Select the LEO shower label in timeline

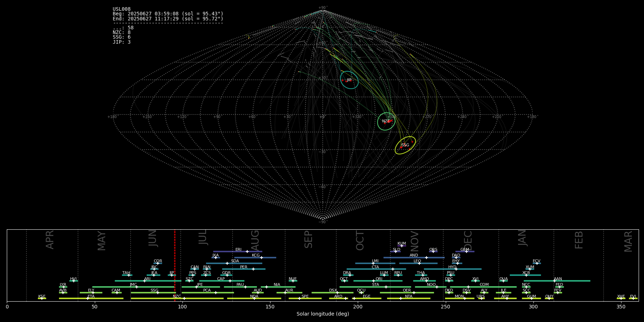(418, 261)
